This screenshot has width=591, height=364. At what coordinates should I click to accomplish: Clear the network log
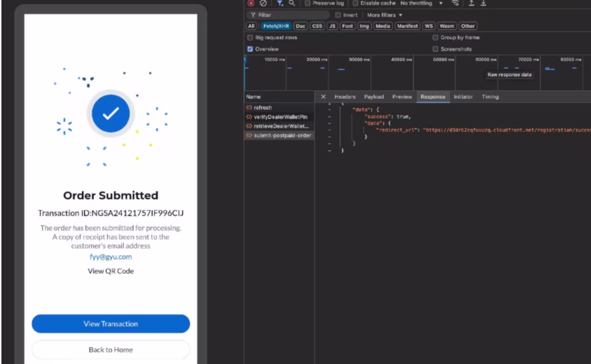pyautogui.click(x=263, y=3)
